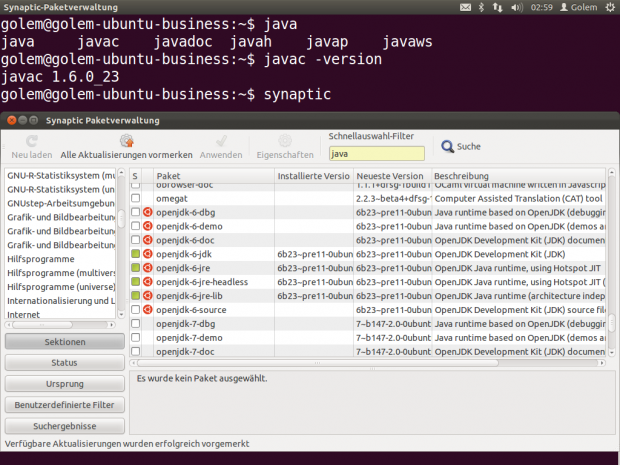Screen dimensions: 620x465
Task: Show the Ursprung filter view
Action: (64, 384)
